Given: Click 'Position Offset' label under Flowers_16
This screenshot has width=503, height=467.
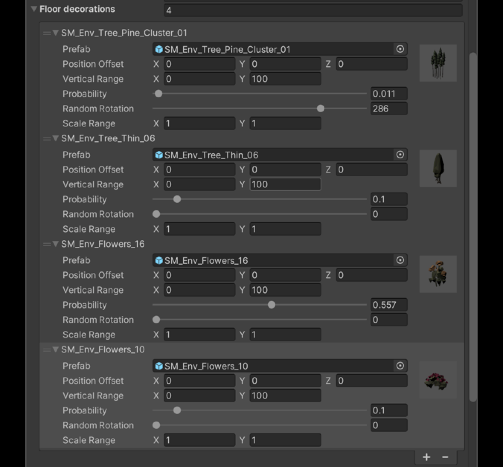Looking at the screenshot, I should 93,275.
